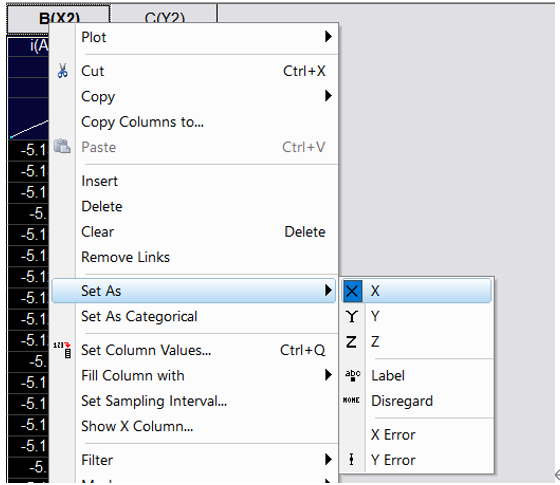Expand the Filter submenu arrow

pyautogui.click(x=328, y=459)
